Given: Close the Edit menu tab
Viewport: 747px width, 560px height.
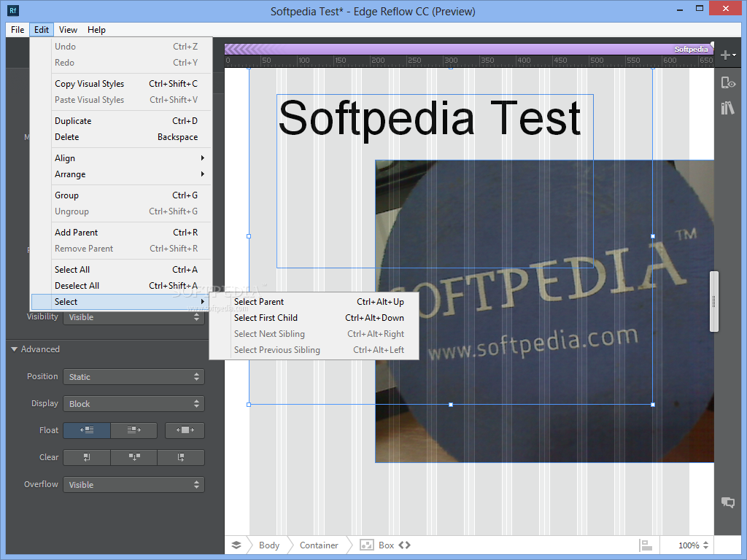Looking at the screenshot, I should 42,29.
